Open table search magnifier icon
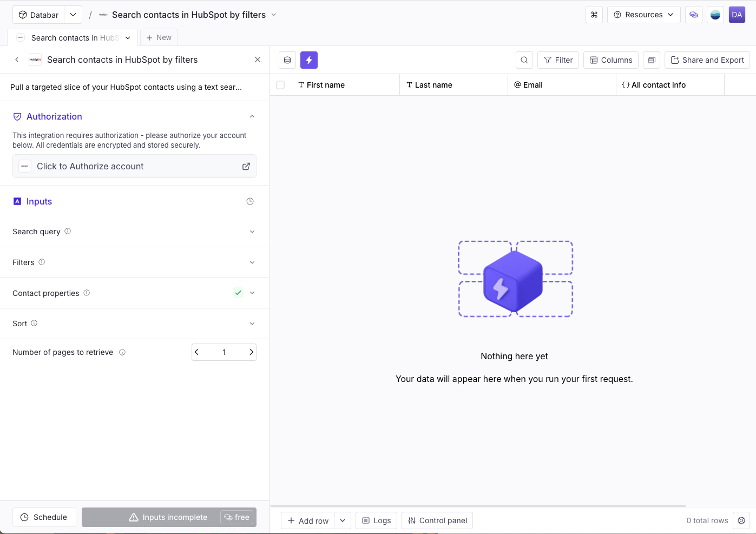Viewport: 756px width, 534px height. pyautogui.click(x=524, y=60)
